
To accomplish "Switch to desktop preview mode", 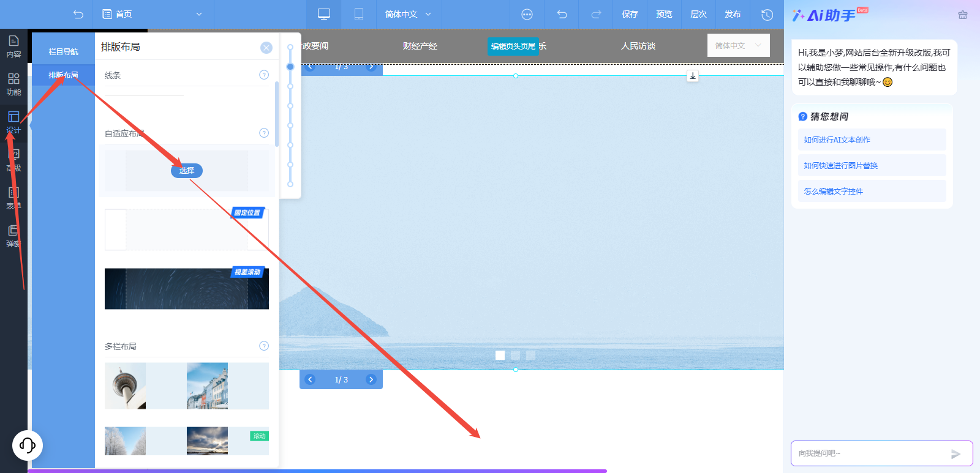I will 324,14.
